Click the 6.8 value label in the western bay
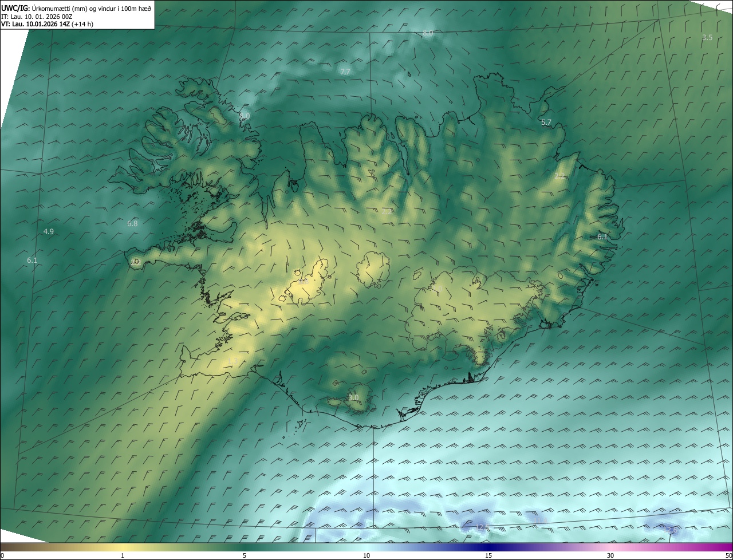Viewport: 733px width, 560px height. pos(132,223)
